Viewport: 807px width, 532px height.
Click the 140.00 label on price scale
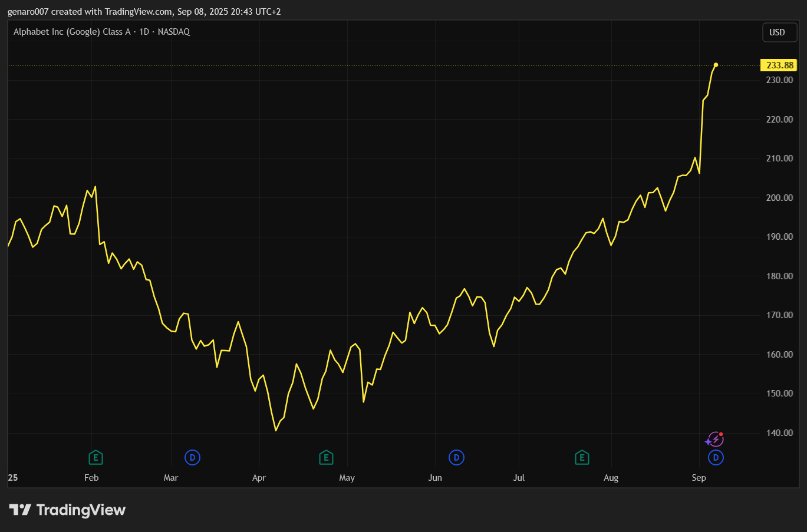point(779,433)
